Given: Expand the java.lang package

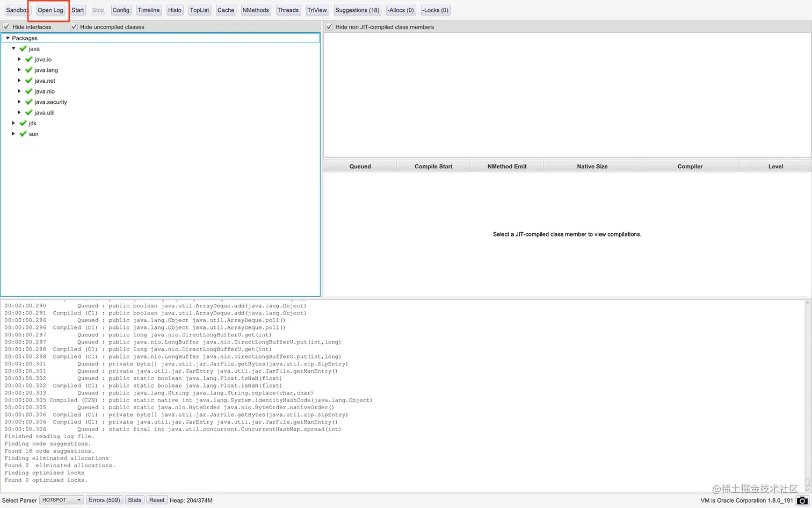Looking at the screenshot, I should 19,70.
